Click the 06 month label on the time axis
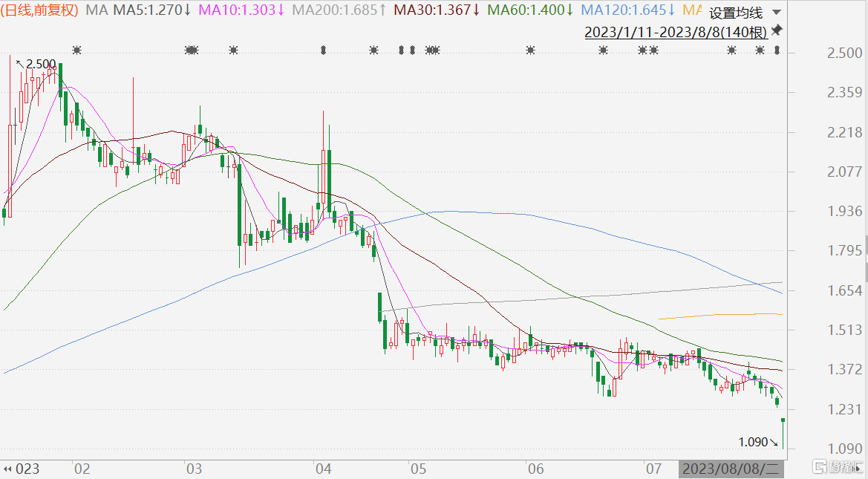This screenshot has height=479, width=868. pyautogui.click(x=536, y=469)
